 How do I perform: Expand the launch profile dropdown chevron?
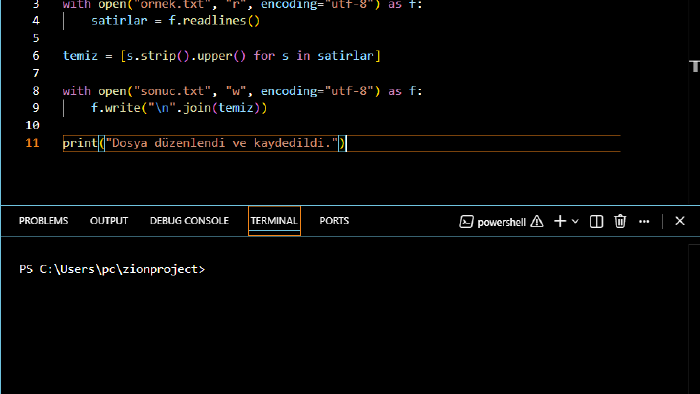(575, 221)
